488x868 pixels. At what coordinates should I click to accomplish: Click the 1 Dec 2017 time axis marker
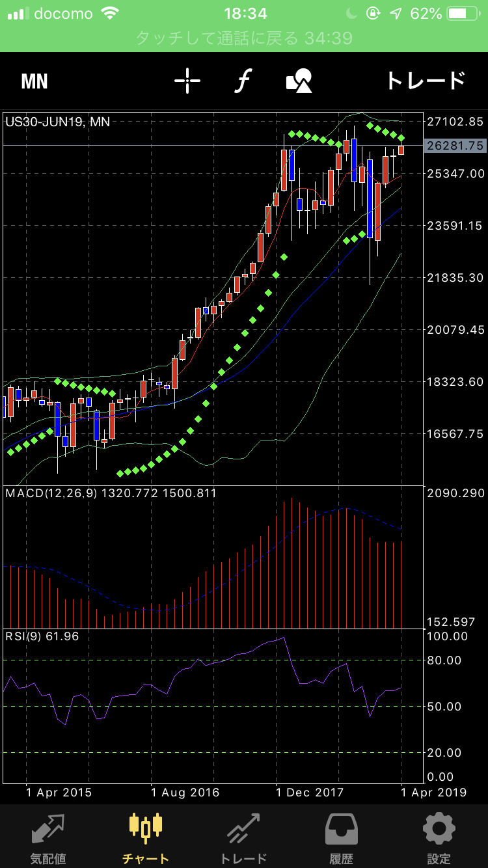click(x=309, y=793)
